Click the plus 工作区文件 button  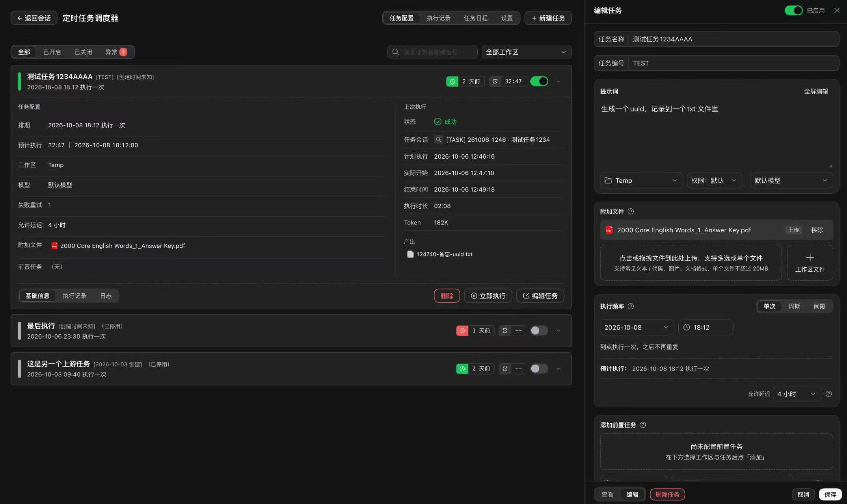point(810,263)
